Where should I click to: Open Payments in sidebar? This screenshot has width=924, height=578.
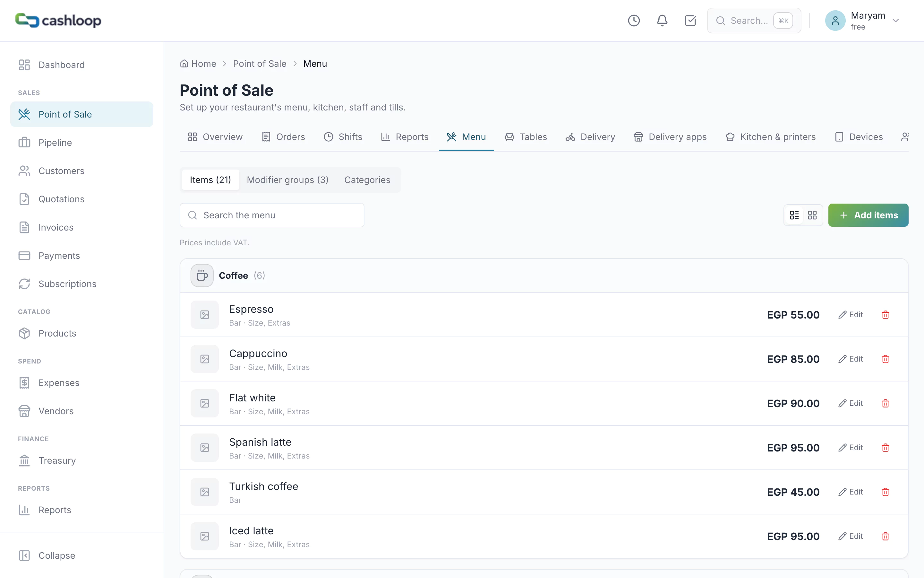[x=82, y=256]
